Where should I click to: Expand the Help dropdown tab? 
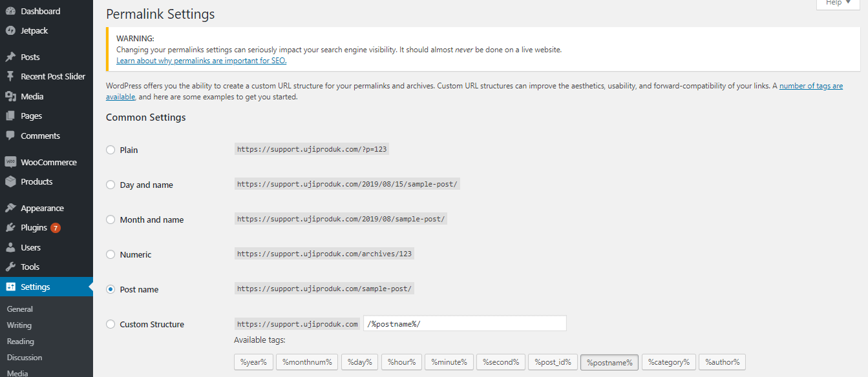tap(838, 3)
